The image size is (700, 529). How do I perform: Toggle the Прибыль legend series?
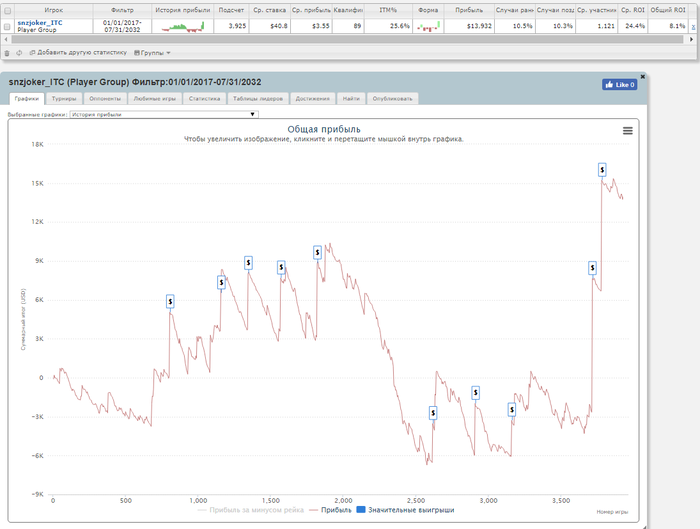pyautogui.click(x=330, y=510)
